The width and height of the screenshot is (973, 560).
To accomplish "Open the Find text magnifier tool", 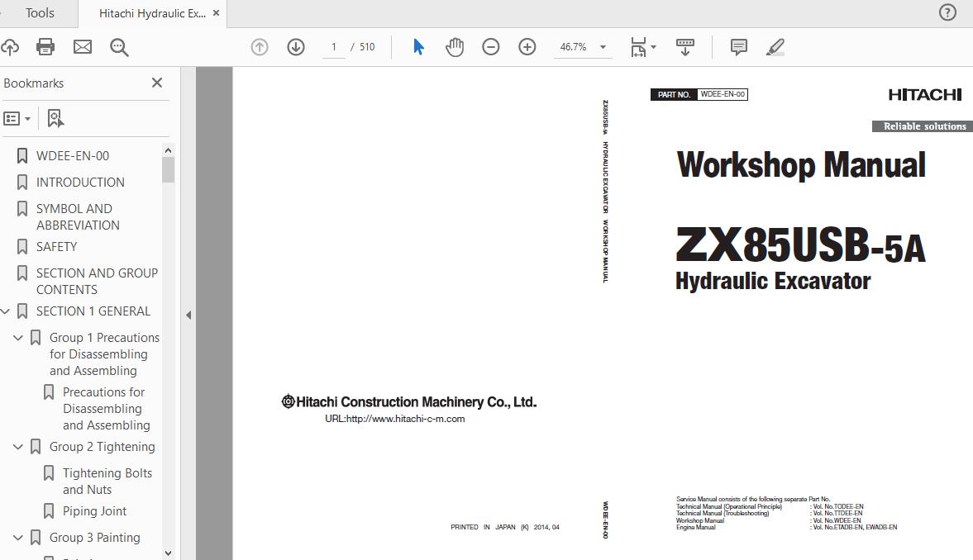I will pyautogui.click(x=119, y=47).
